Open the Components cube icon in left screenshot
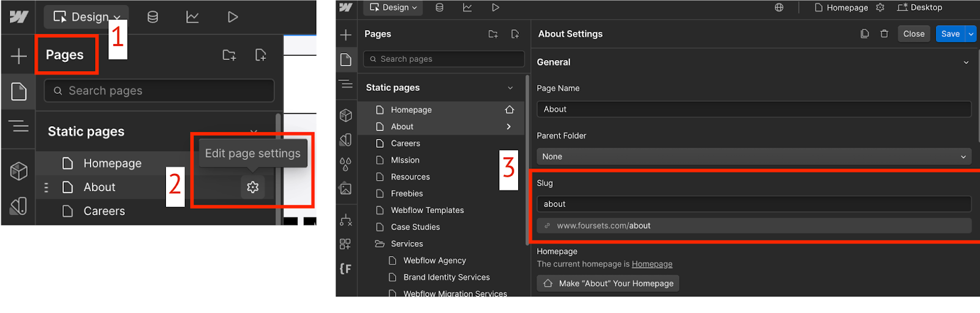 pyautogui.click(x=18, y=171)
